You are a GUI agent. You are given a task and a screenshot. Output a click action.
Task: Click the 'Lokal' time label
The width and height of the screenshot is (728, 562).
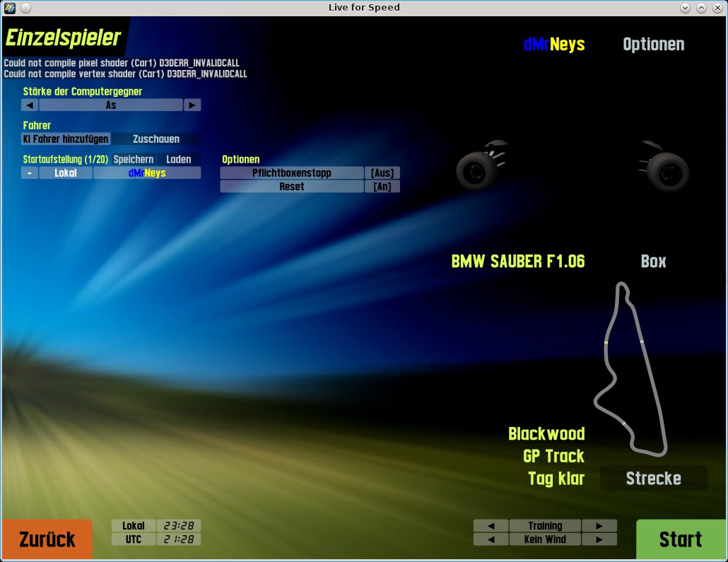tap(134, 526)
